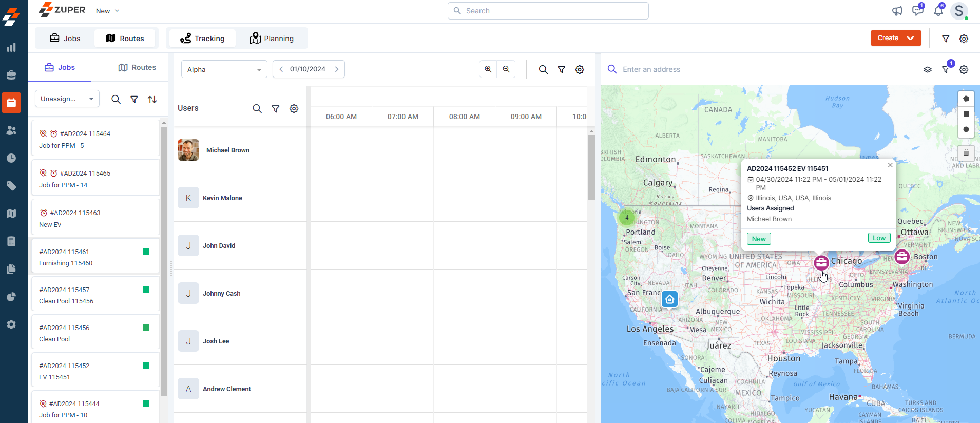
Task: Click the sort jobs arrows icon
Action: (x=152, y=100)
